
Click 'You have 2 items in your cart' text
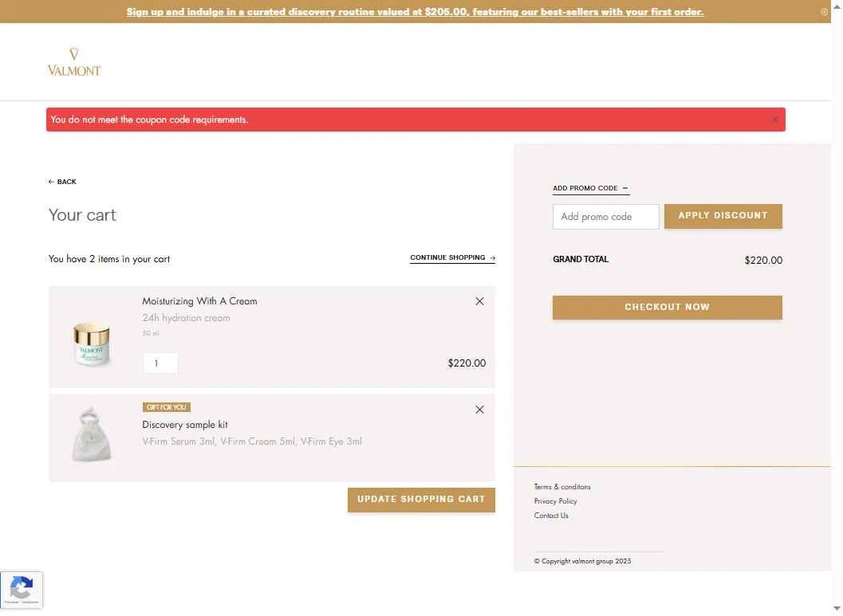[x=109, y=259]
